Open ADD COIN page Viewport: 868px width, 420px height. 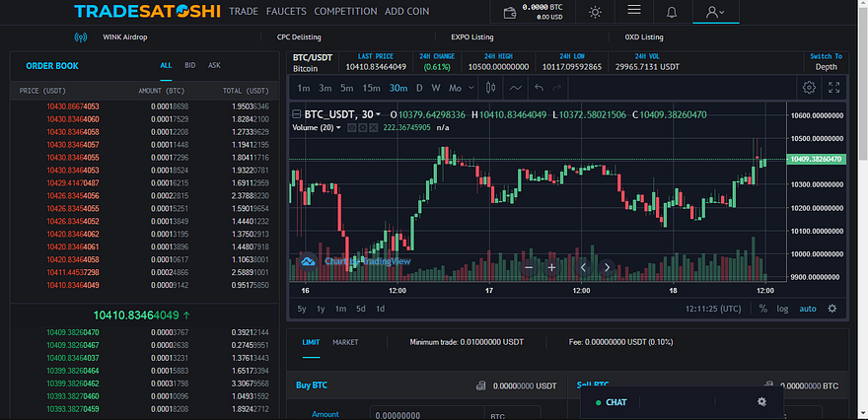406,11
